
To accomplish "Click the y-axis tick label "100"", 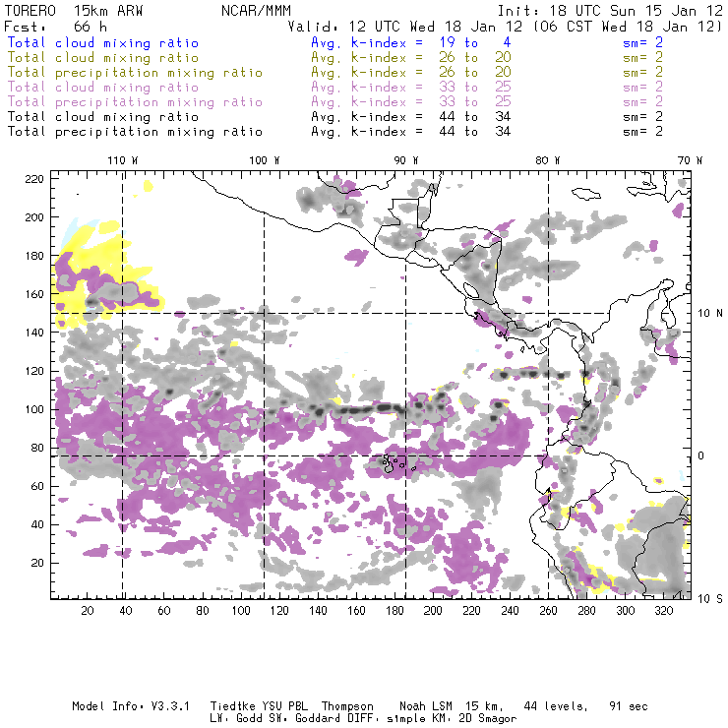I will (x=34, y=409).
